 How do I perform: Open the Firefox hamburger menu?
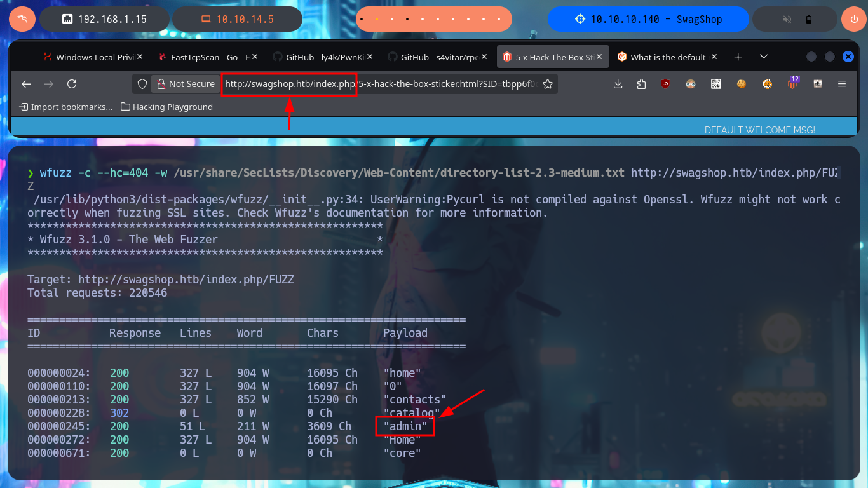click(842, 84)
